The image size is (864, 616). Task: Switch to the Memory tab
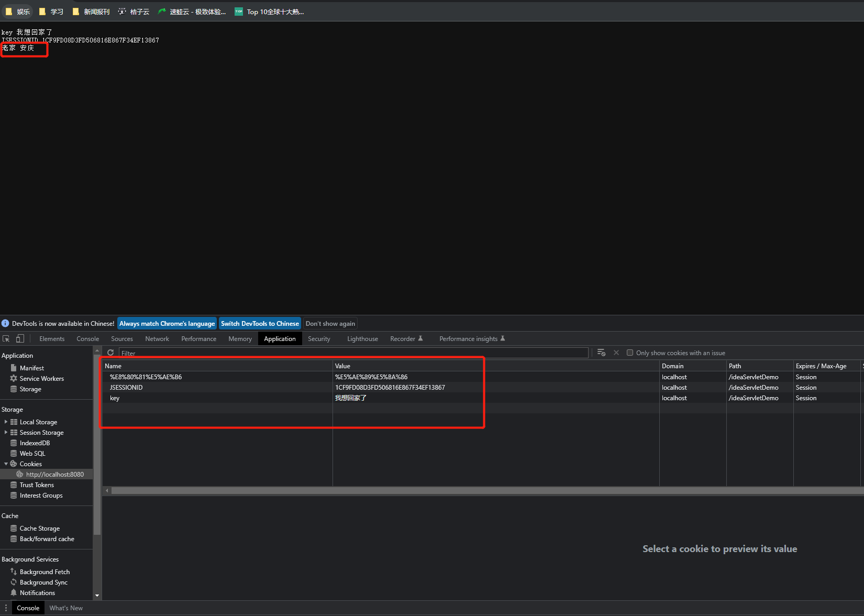click(x=240, y=339)
